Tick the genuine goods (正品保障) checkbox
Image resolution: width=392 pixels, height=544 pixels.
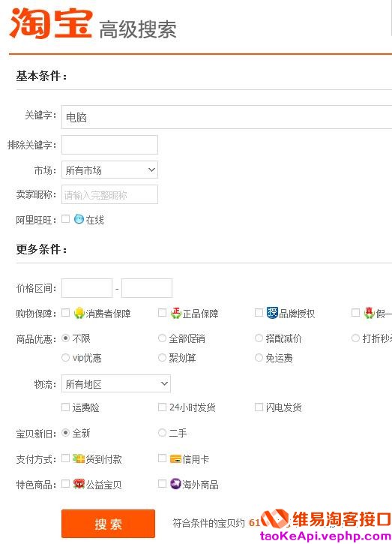[162, 313]
